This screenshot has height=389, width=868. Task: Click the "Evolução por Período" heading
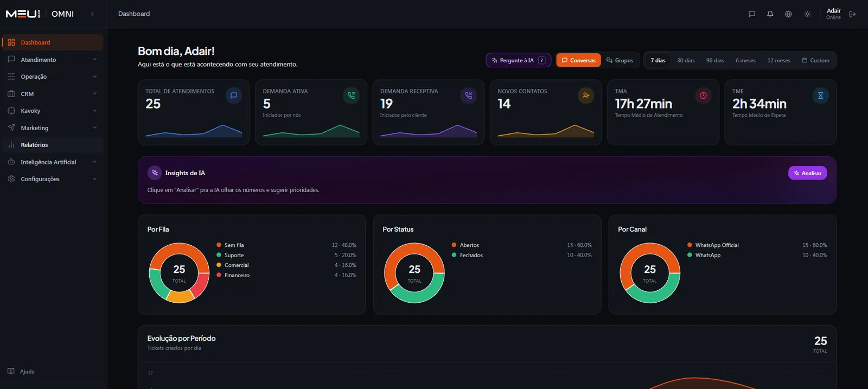pos(181,339)
